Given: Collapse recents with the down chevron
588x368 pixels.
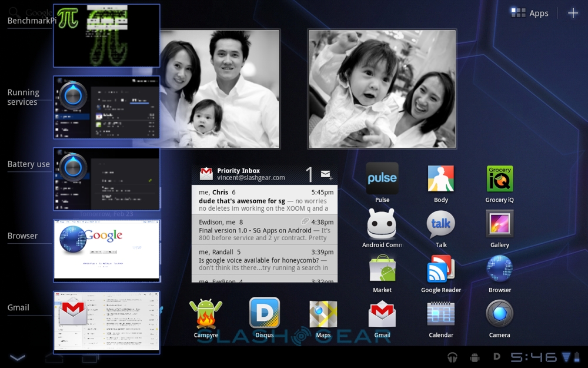Looking at the screenshot, I should 18,357.
